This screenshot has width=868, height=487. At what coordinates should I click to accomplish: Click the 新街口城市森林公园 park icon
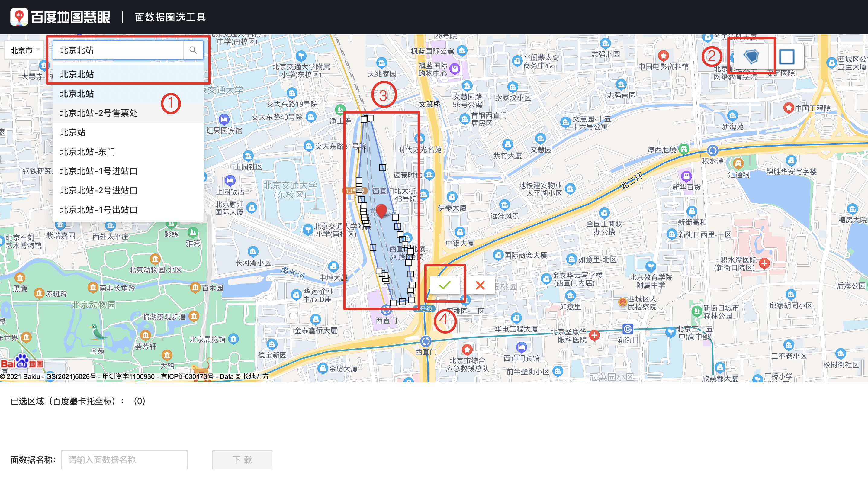(x=696, y=311)
